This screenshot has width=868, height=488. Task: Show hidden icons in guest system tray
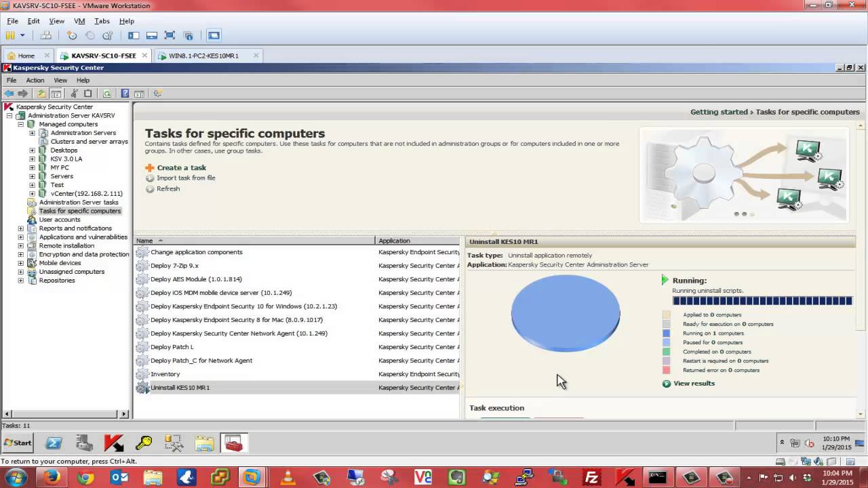click(x=782, y=443)
